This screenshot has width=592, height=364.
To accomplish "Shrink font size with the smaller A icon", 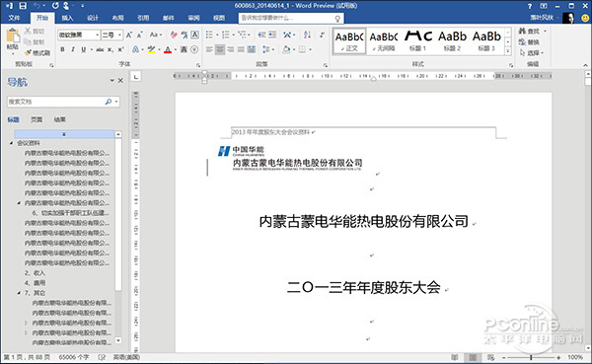I will 140,35.
